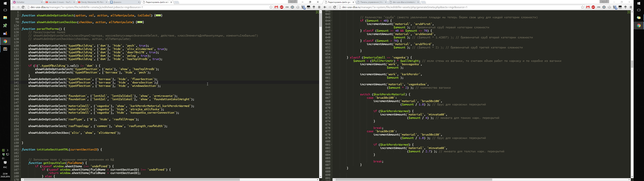
Task: Open the Gmail extension in right window
Action: pos(588,7)
